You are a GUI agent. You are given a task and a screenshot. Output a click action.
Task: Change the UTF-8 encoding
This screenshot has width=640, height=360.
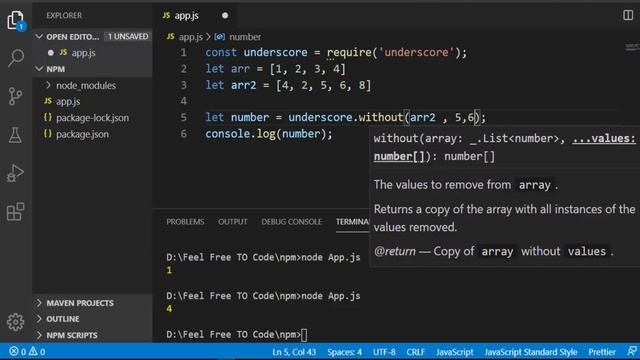pyautogui.click(x=384, y=351)
